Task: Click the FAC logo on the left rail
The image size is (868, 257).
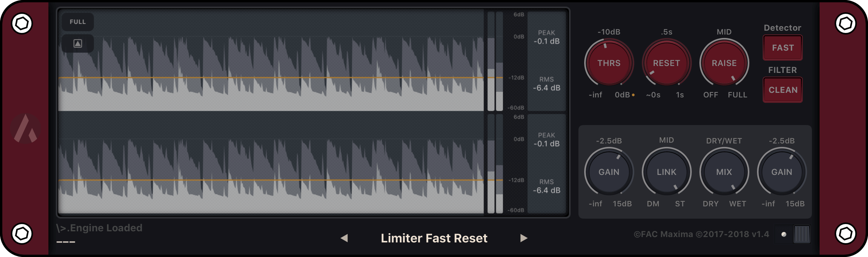Action: 25,128
